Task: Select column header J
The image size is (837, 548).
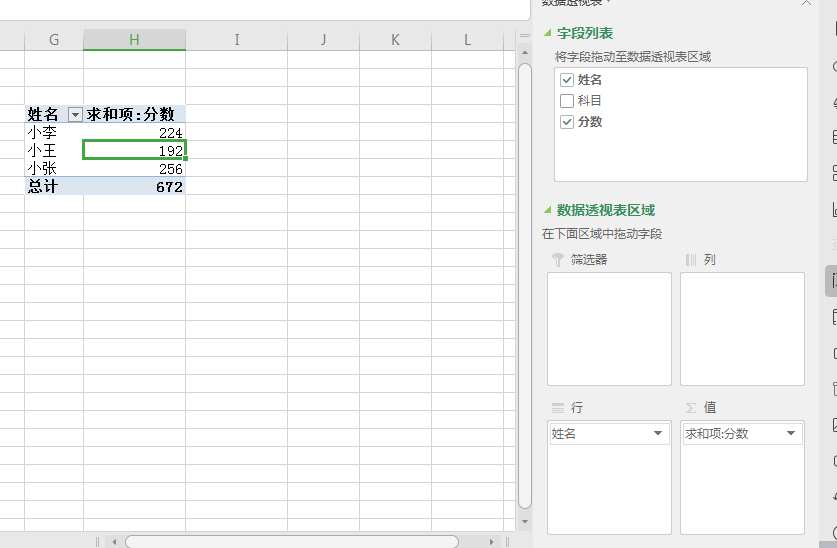Action: tap(323, 40)
